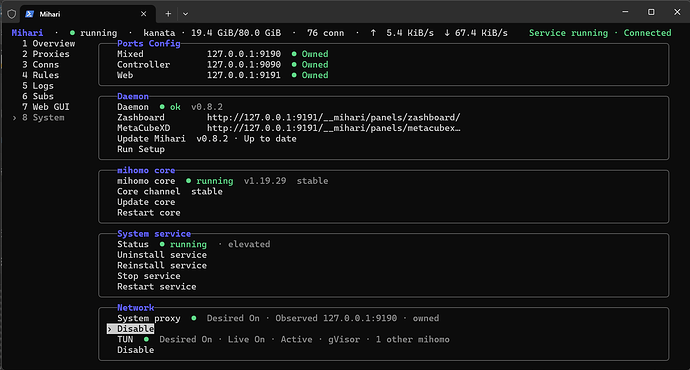The height and width of the screenshot is (370, 690).
Task: Click the green status dot next to Mixed Owned
Action: coord(294,54)
